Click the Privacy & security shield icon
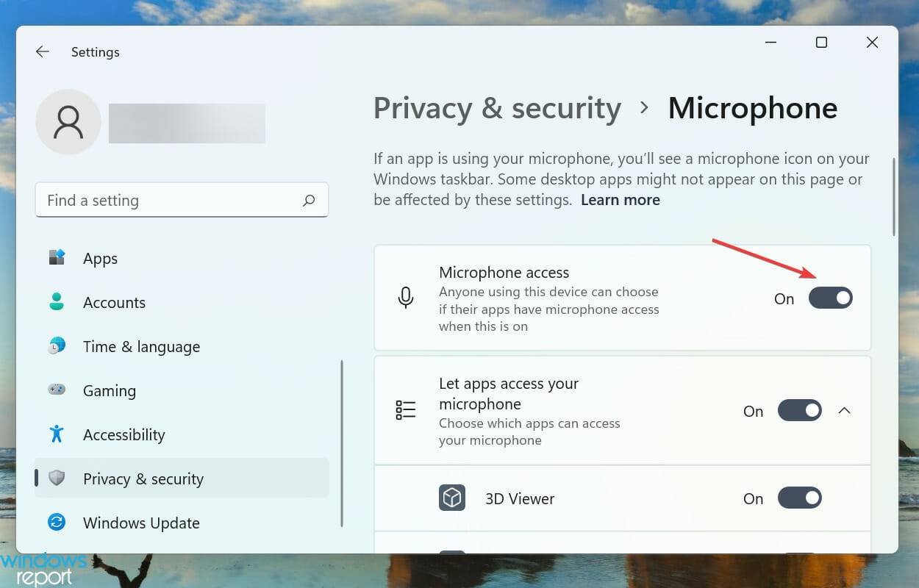 (x=56, y=478)
